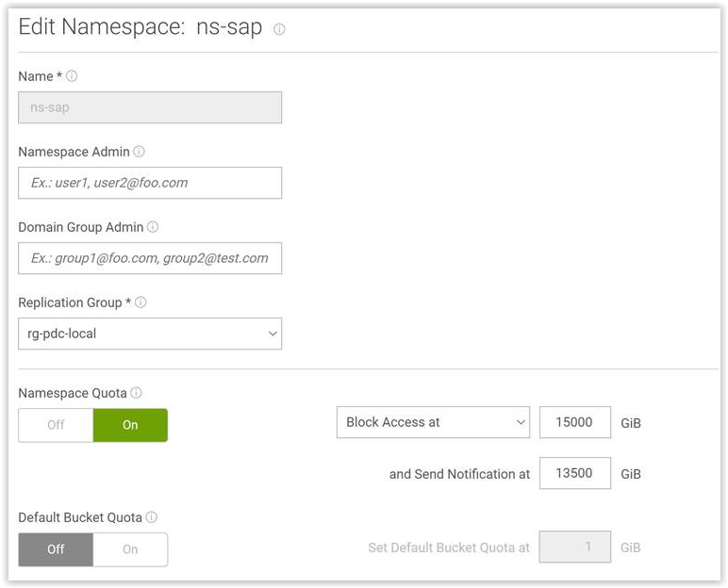
Task: Expand the Block Access at dropdown
Action: coord(433,422)
